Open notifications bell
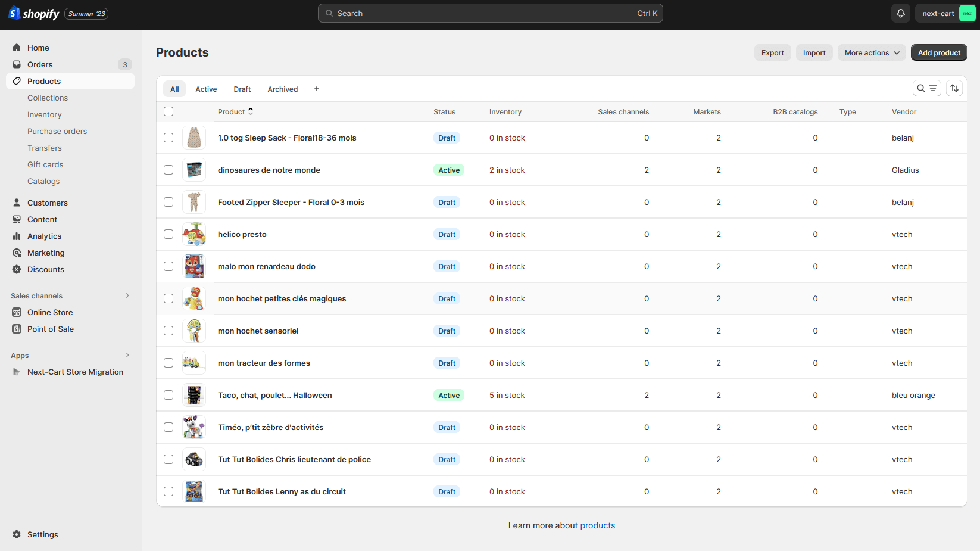The width and height of the screenshot is (980, 551). coord(901,13)
